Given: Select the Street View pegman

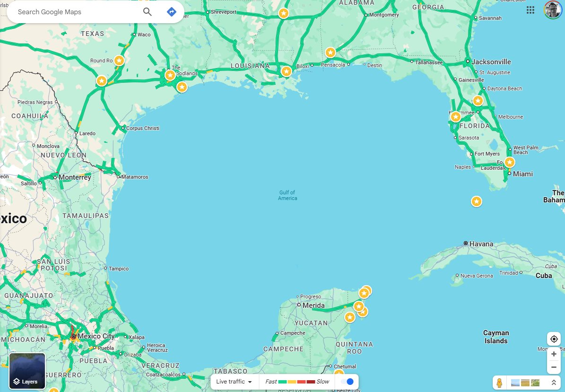Looking at the screenshot, I should (499, 383).
